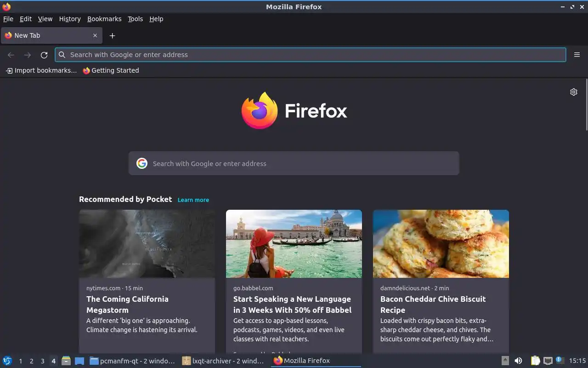Click the Firefox logo on the new tab page
The height and width of the screenshot is (368, 588).
click(x=294, y=110)
